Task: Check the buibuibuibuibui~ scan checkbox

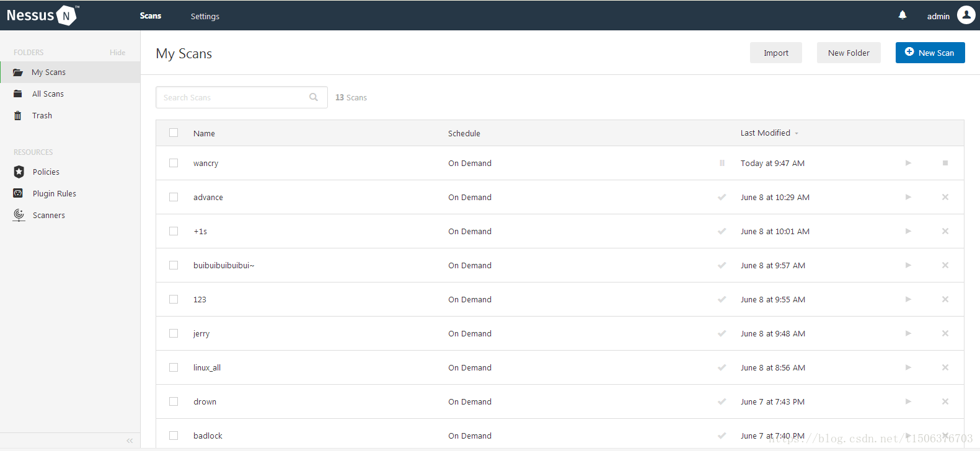Action: 174,265
